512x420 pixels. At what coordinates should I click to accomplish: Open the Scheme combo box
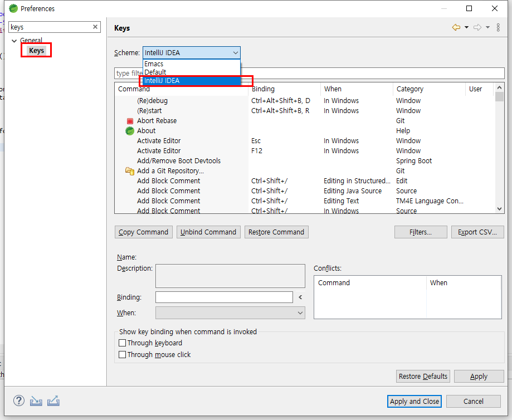192,52
